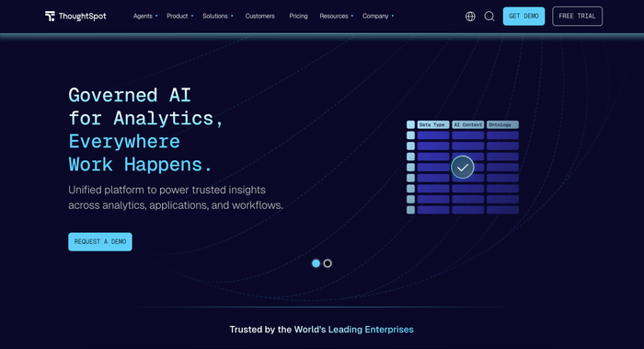This screenshot has width=644, height=349.
Task: Select the first carousel slide dot
Action: click(x=316, y=263)
